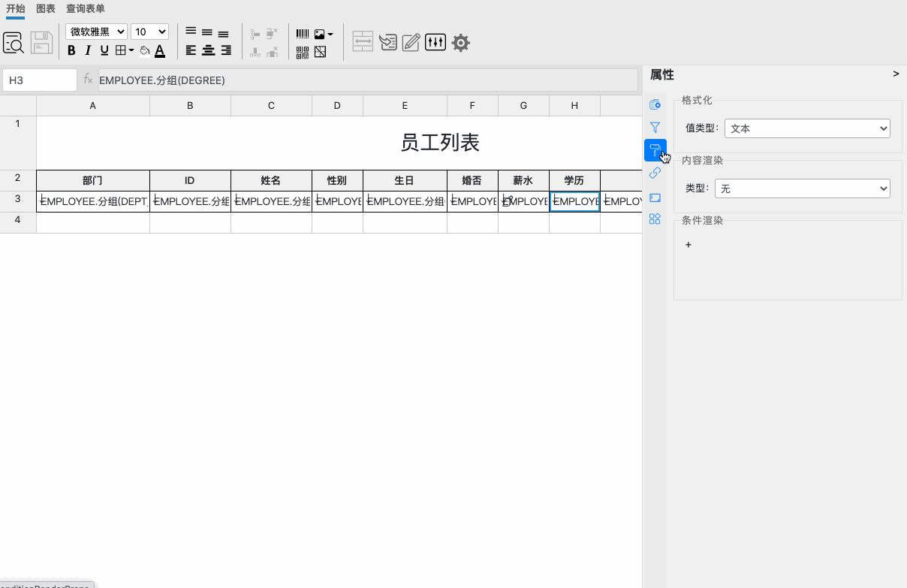Click the floppy disk save icon
The width and height of the screenshot is (907, 588).
point(41,43)
